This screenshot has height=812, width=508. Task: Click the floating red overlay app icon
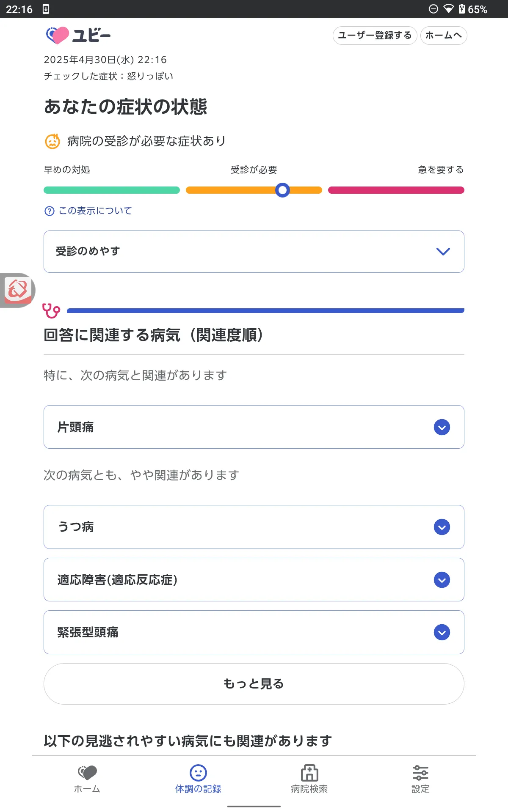click(x=18, y=290)
